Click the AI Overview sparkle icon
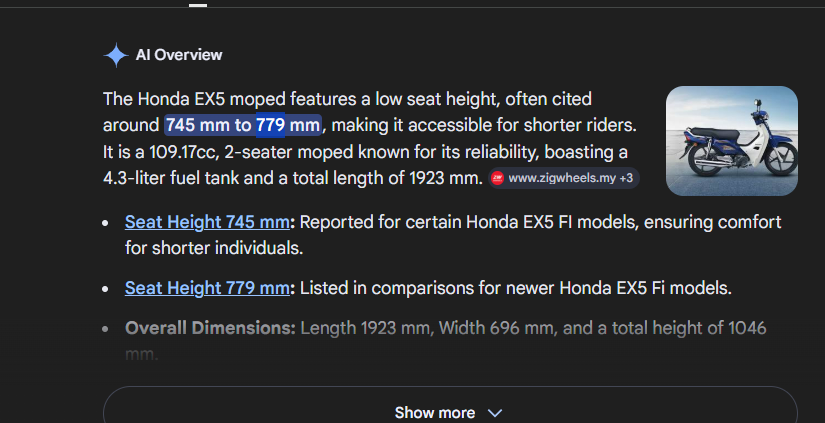The image size is (825, 423). click(x=116, y=55)
